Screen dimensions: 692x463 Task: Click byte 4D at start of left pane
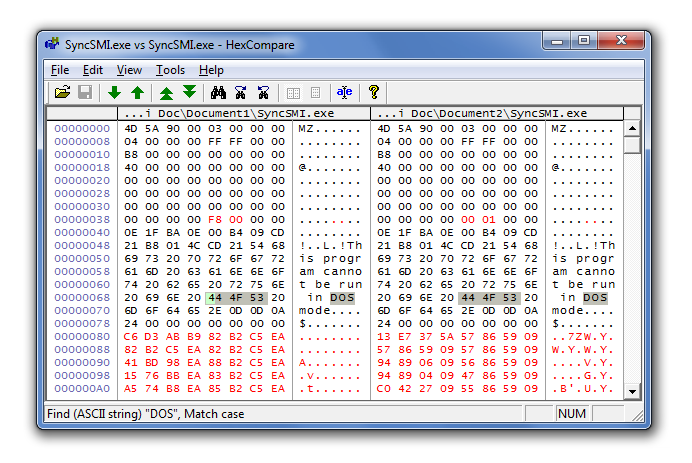click(131, 129)
